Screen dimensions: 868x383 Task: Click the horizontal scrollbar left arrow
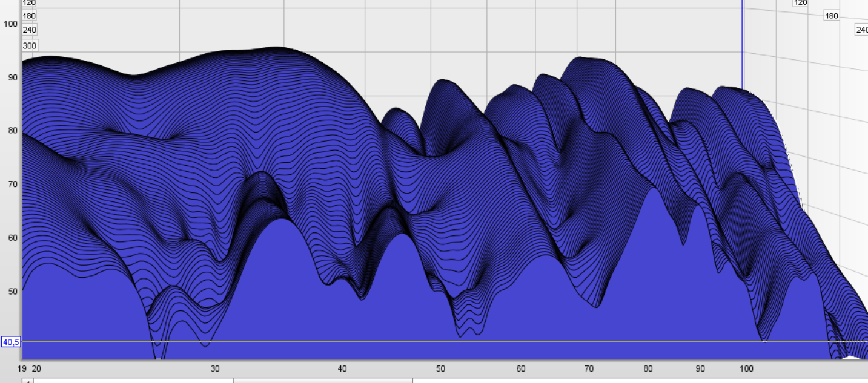pos(27,381)
